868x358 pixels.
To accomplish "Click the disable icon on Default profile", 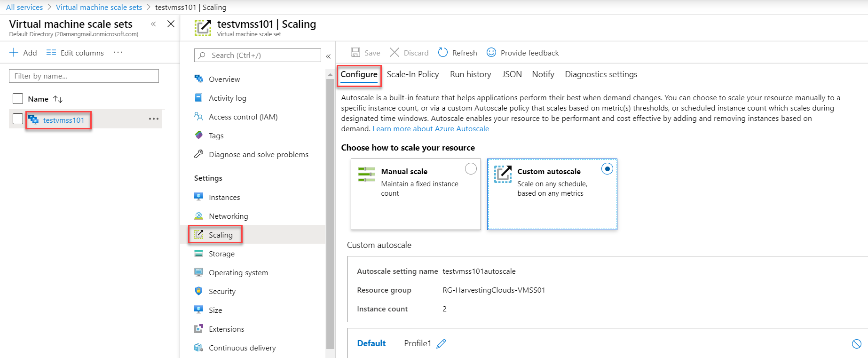I will pos(857,344).
